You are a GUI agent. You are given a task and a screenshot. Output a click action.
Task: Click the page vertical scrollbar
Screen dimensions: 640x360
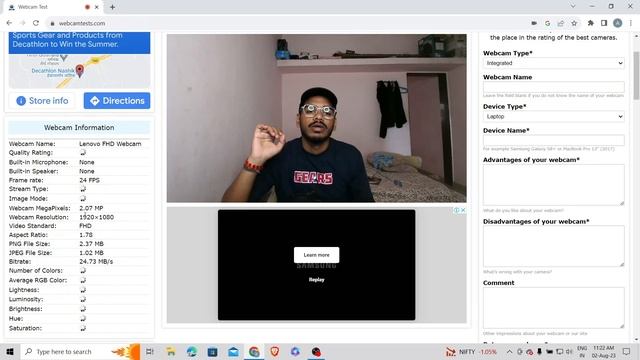636,76
